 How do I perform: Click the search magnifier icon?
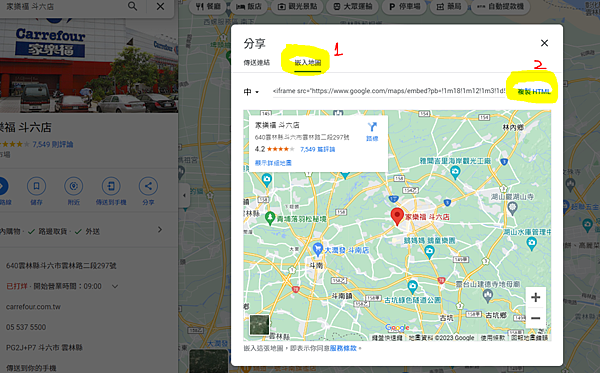[132, 7]
